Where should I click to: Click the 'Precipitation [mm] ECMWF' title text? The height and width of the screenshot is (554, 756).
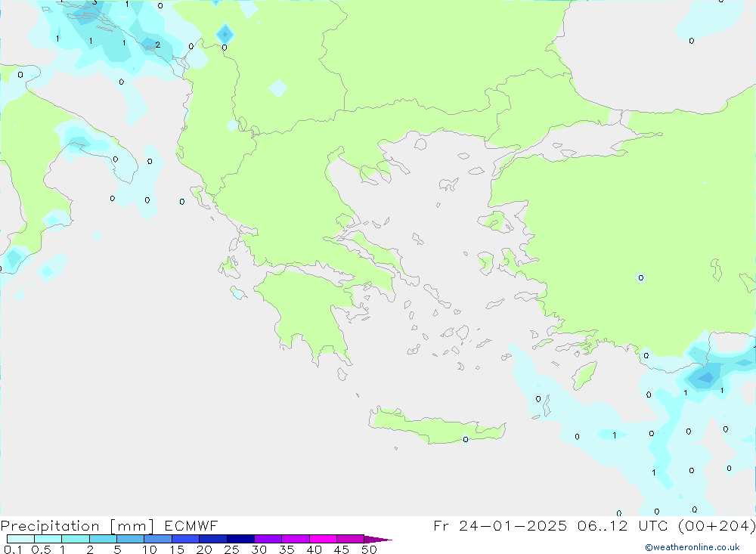[109, 526]
